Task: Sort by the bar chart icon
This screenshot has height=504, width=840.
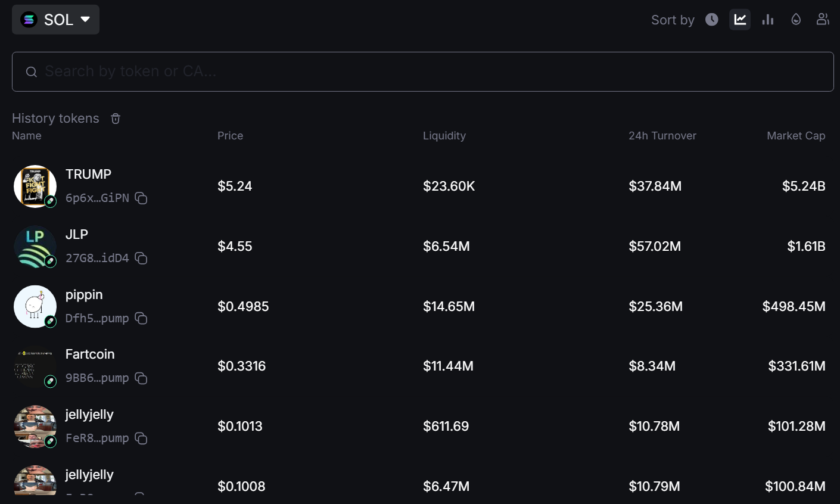Action: coord(768,20)
